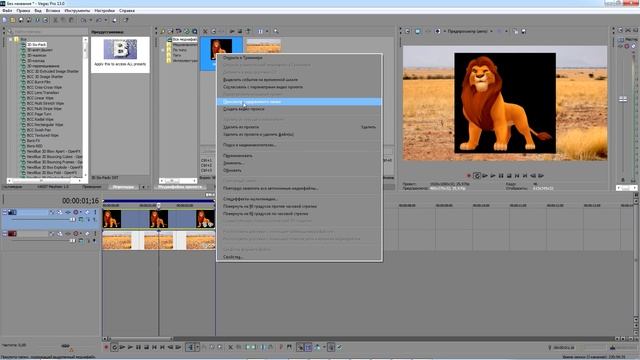The image size is (640, 360).
Task: Click Preview on External Monitor icon
Action: [x=418, y=31]
